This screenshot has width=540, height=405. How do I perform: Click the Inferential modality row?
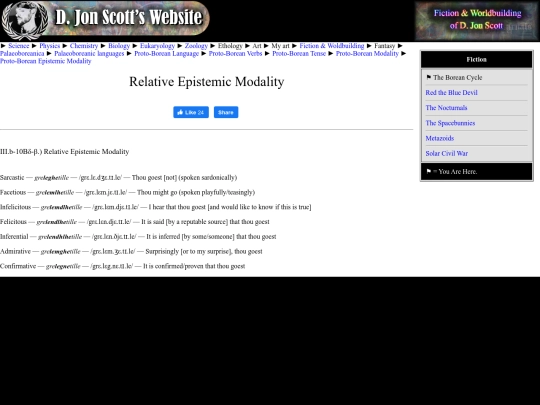[138, 237]
